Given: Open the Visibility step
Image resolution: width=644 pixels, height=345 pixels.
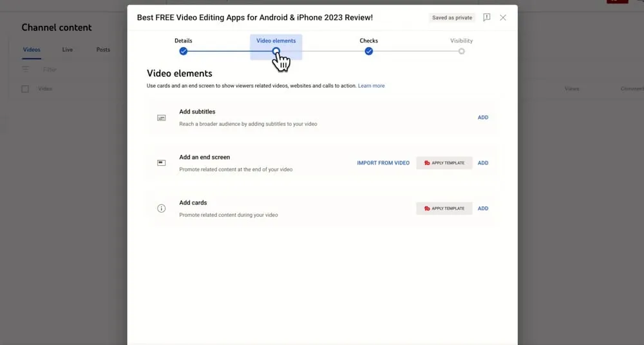Looking at the screenshot, I should [x=461, y=51].
